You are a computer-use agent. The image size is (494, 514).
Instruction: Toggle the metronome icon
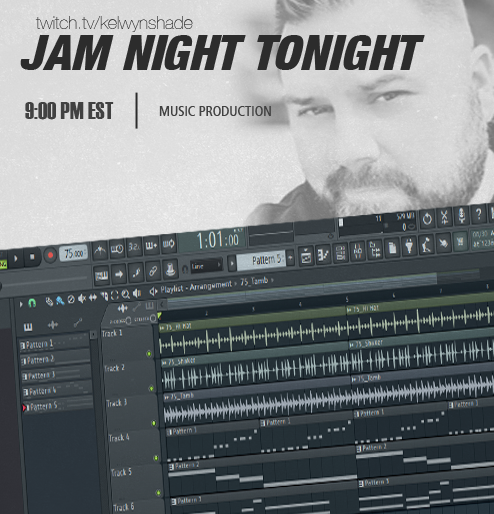coord(100,250)
